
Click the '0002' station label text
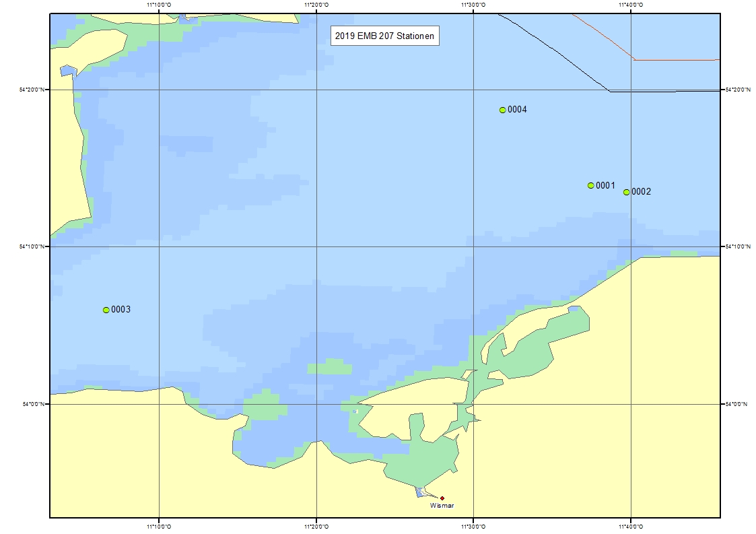(x=641, y=192)
